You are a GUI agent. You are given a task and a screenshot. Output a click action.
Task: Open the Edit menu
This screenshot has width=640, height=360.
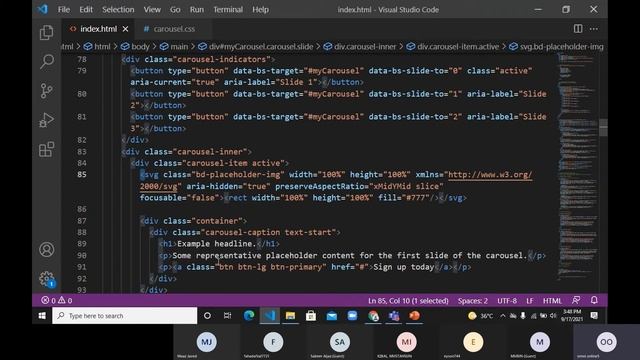point(86,9)
